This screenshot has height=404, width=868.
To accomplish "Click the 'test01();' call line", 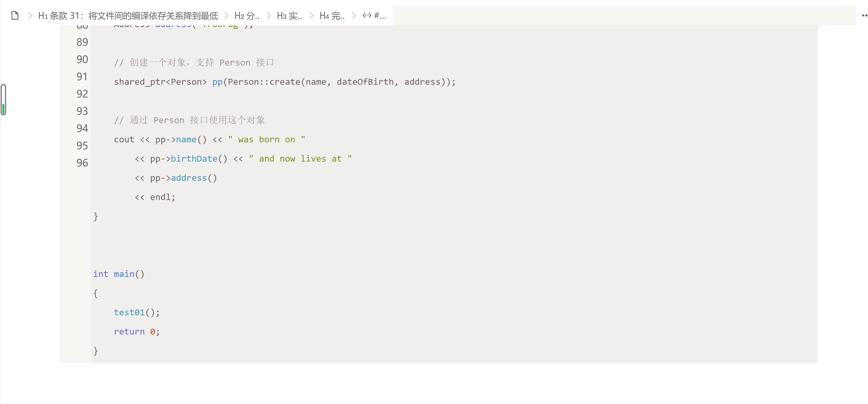I will pos(136,312).
